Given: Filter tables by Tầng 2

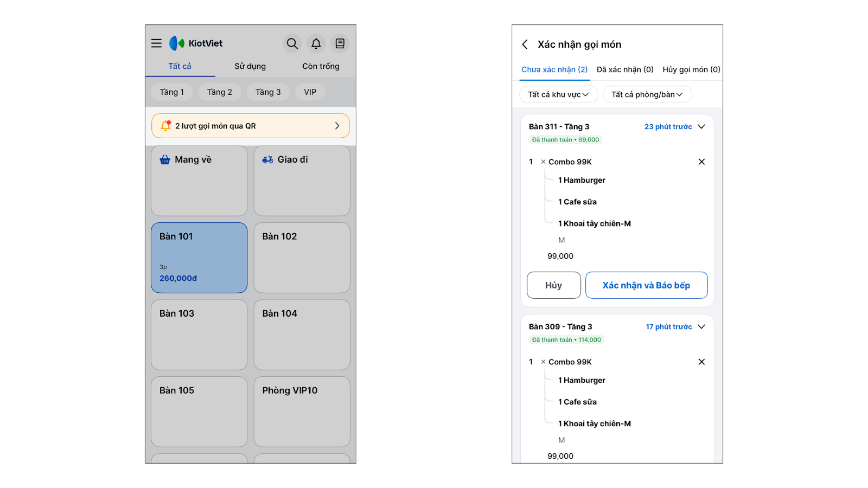Looking at the screenshot, I should tap(219, 92).
